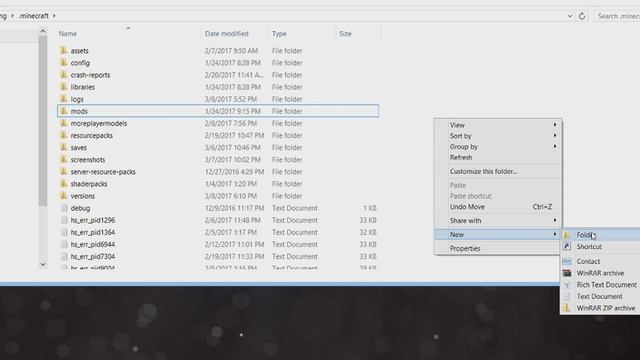The height and width of the screenshot is (360, 640).
Task: Expand the .minecraft breadcrumb arrow
Action: [54, 16]
